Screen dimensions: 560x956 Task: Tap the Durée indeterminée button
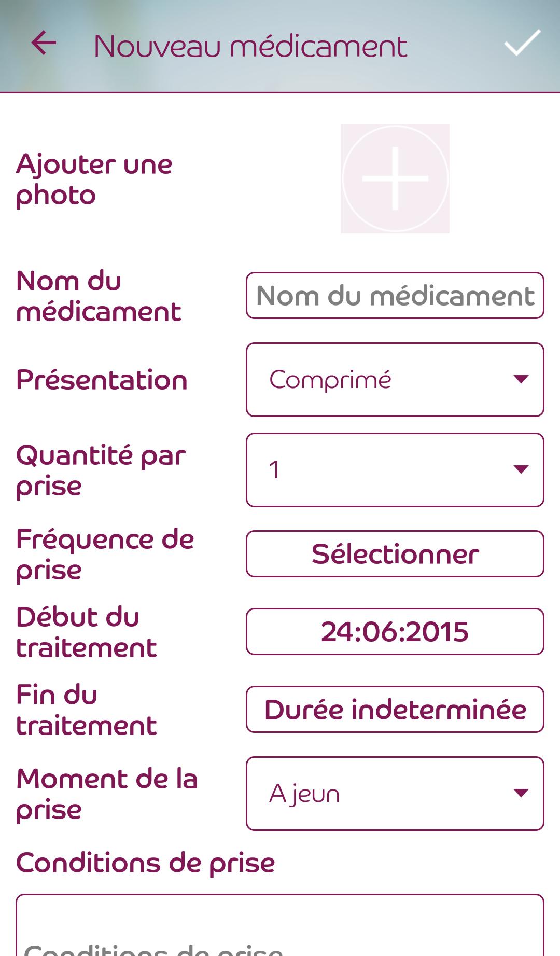click(395, 709)
